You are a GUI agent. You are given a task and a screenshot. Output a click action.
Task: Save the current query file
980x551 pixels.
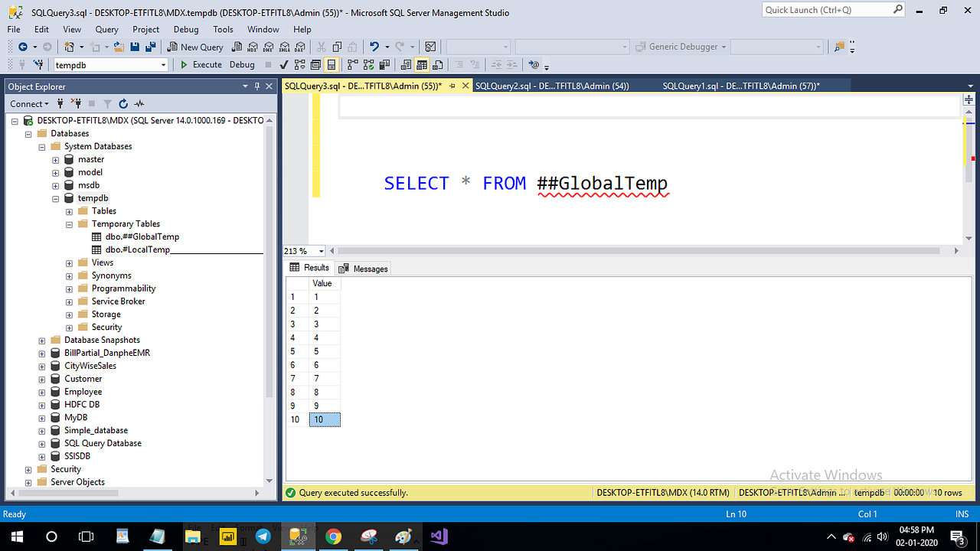point(135,47)
